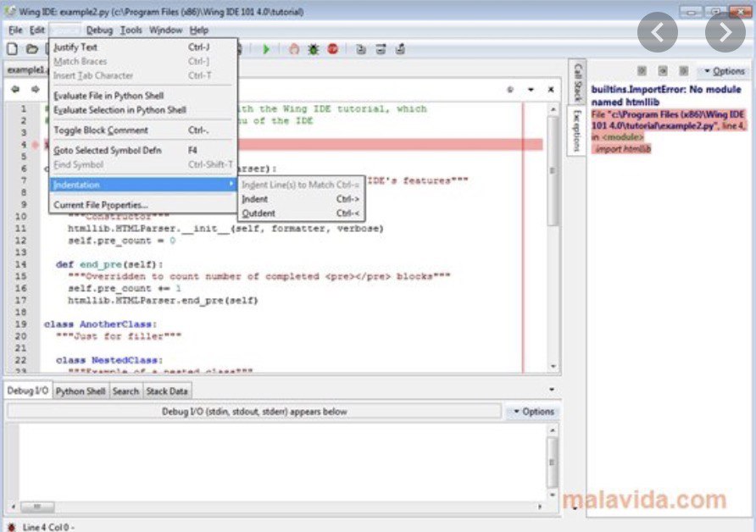This screenshot has width=756, height=532.
Task: Choose Evaluate File in Python Shell
Action: click(x=142, y=96)
